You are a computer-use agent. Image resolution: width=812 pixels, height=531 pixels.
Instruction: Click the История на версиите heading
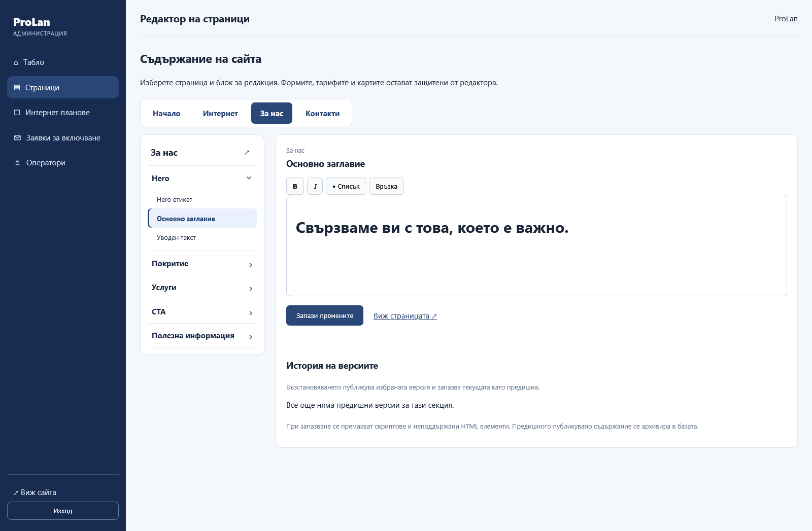[x=332, y=366]
